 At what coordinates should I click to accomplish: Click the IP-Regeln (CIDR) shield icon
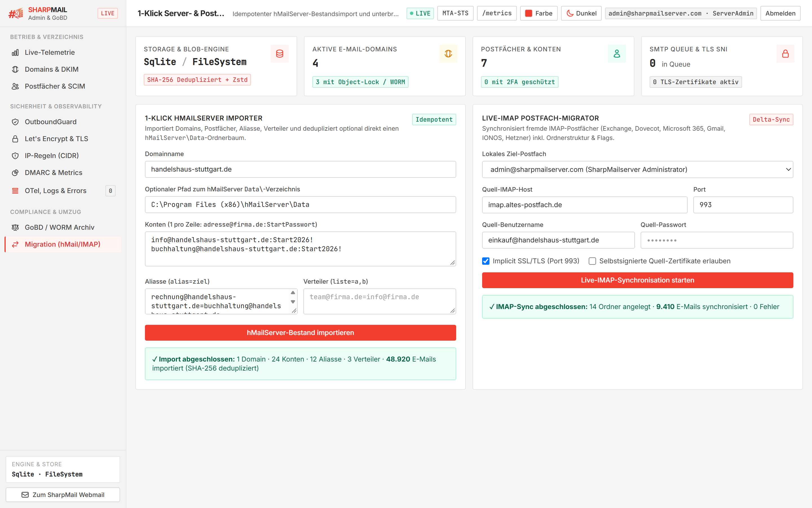click(15, 156)
